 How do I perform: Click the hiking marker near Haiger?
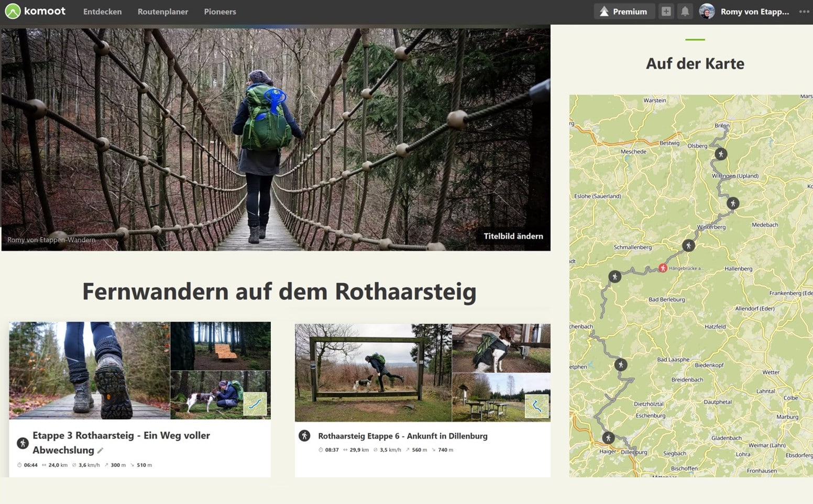click(x=608, y=437)
